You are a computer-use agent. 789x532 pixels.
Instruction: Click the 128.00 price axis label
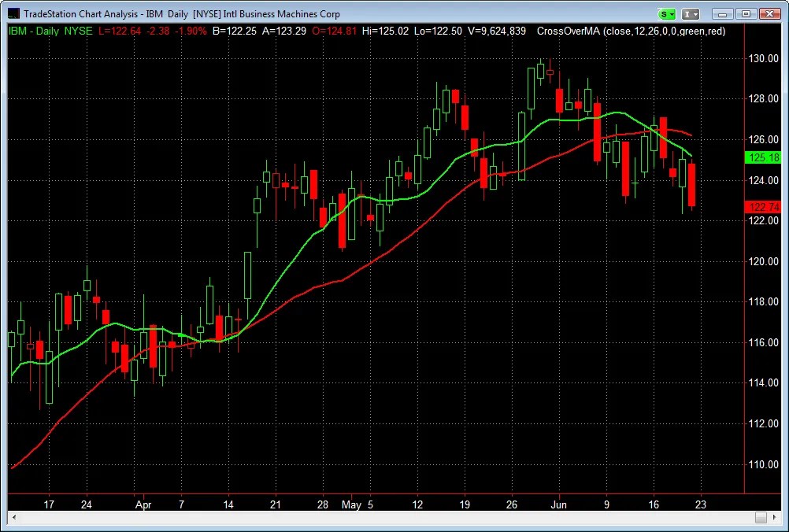pyautogui.click(x=763, y=99)
